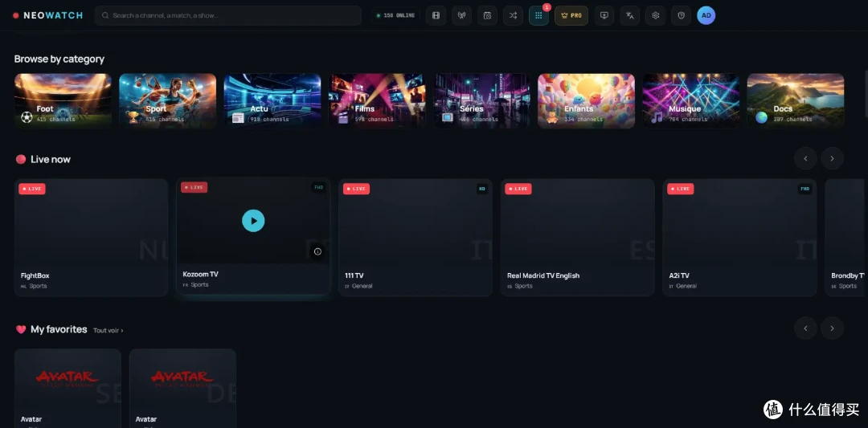The image size is (868, 428).
Task: Open the language translate icon
Action: [630, 15]
